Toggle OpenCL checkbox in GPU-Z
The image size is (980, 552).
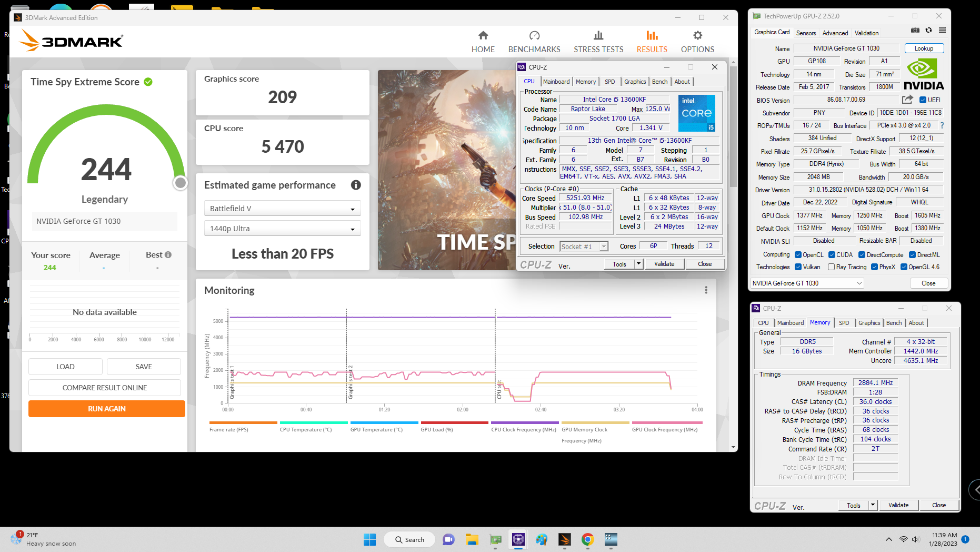click(798, 255)
